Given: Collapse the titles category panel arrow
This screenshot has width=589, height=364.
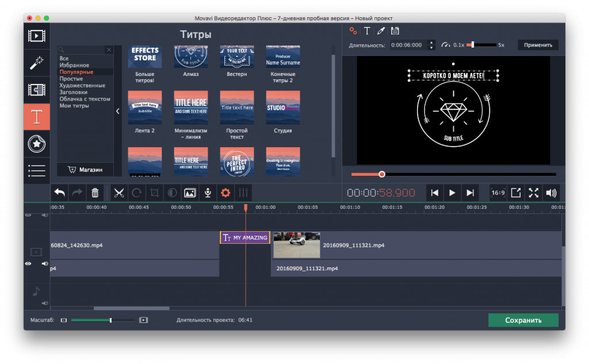Looking at the screenshot, I should 118,112.
